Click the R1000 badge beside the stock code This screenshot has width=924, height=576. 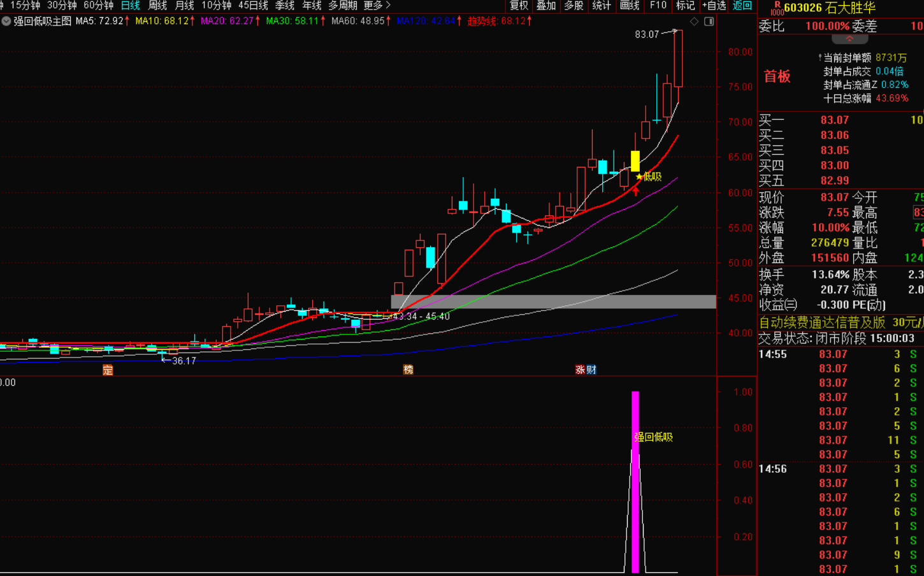pos(777,8)
